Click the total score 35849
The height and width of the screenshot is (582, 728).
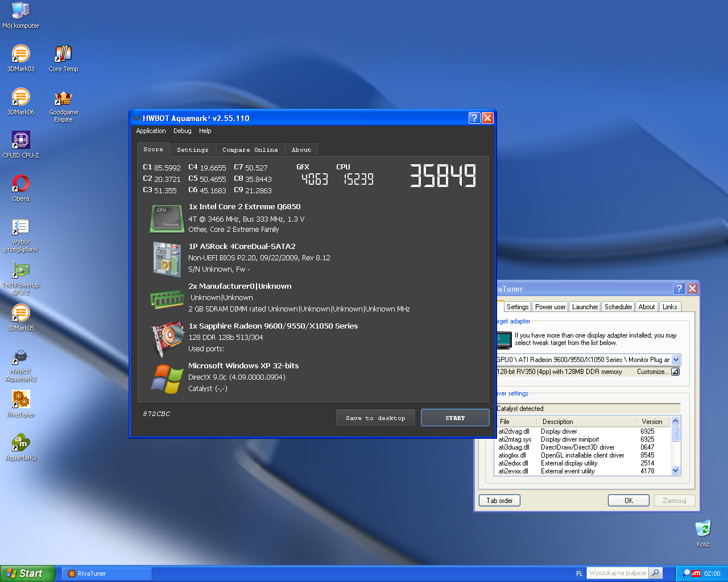click(x=443, y=176)
